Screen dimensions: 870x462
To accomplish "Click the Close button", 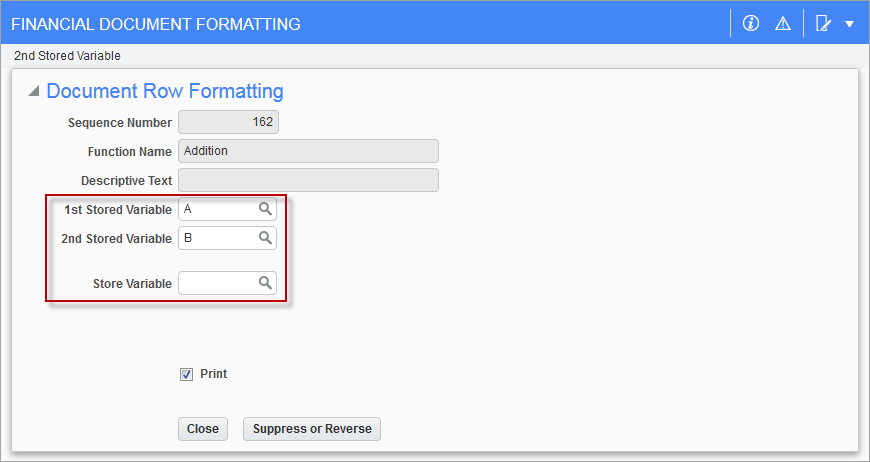I will pos(203,429).
